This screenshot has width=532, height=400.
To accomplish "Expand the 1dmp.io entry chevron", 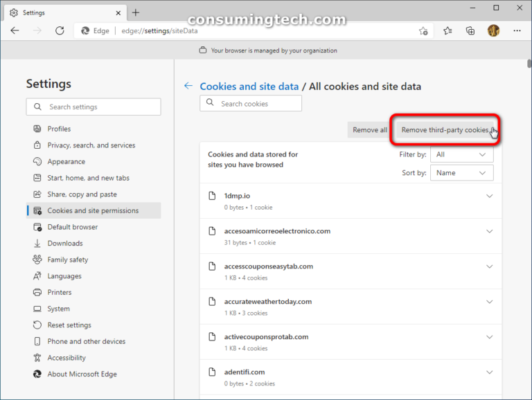I will (x=489, y=196).
